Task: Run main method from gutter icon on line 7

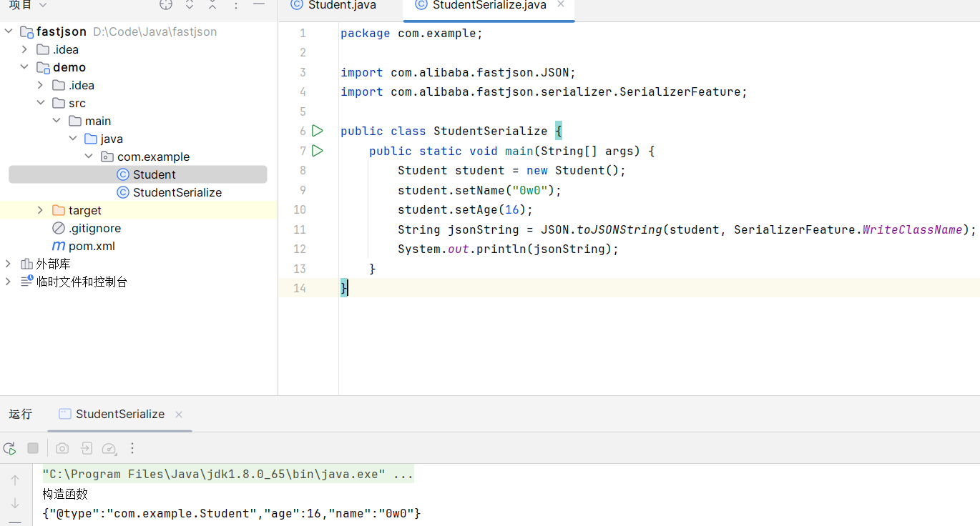Action: click(x=318, y=151)
